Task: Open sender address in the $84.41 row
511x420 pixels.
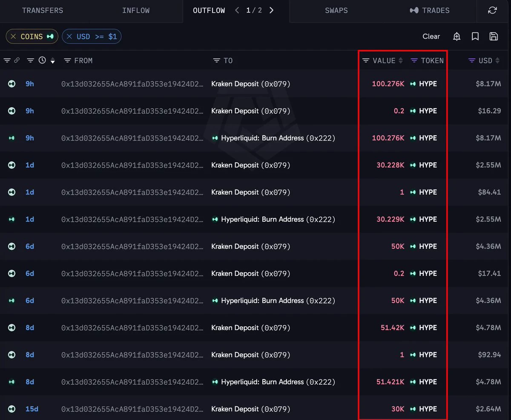Action: (132, 192)
